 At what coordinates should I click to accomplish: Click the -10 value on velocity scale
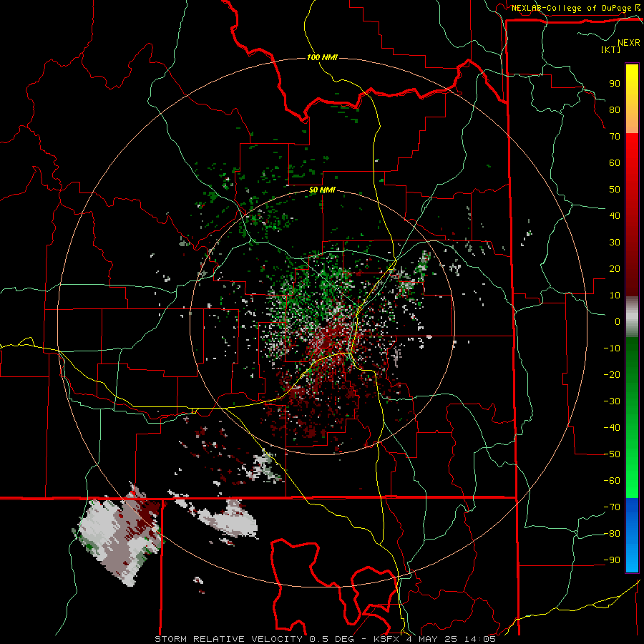(612, 348)
